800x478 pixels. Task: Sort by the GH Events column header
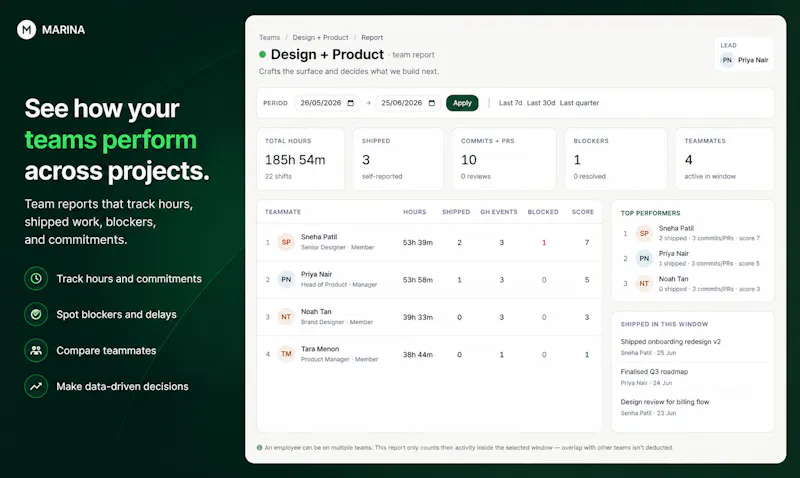click(x=498, y=212)
